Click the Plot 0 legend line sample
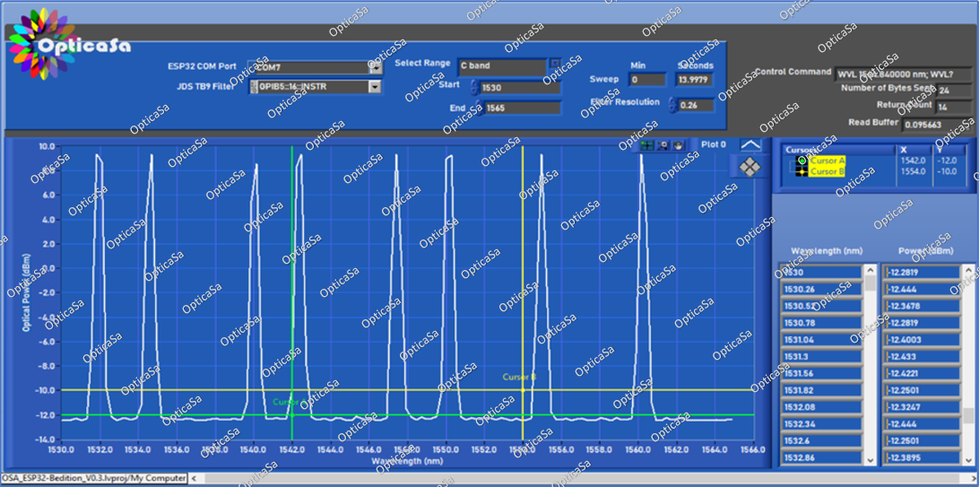 click(x=750, y=144)
